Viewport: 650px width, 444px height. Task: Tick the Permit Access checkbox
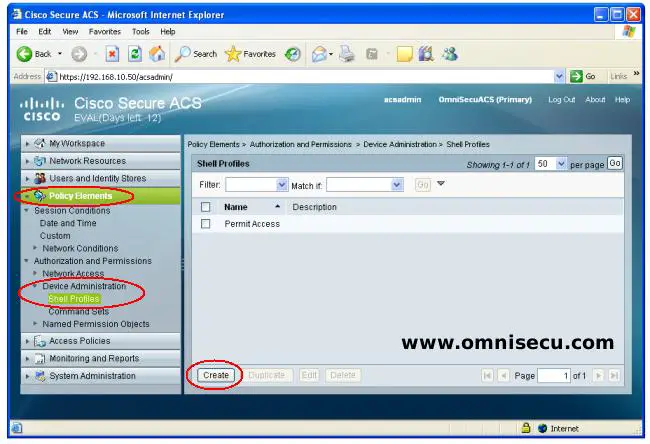coord(205,224)
